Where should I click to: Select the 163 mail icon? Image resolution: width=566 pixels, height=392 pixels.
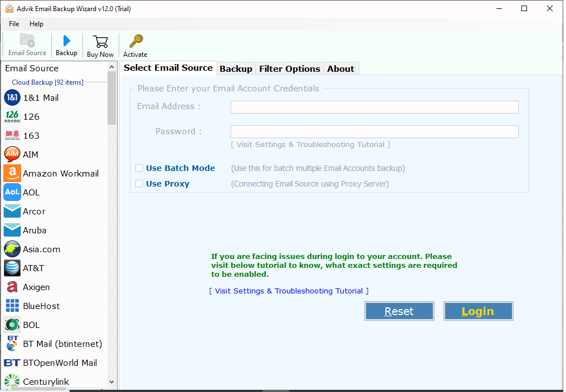[12, 135]
